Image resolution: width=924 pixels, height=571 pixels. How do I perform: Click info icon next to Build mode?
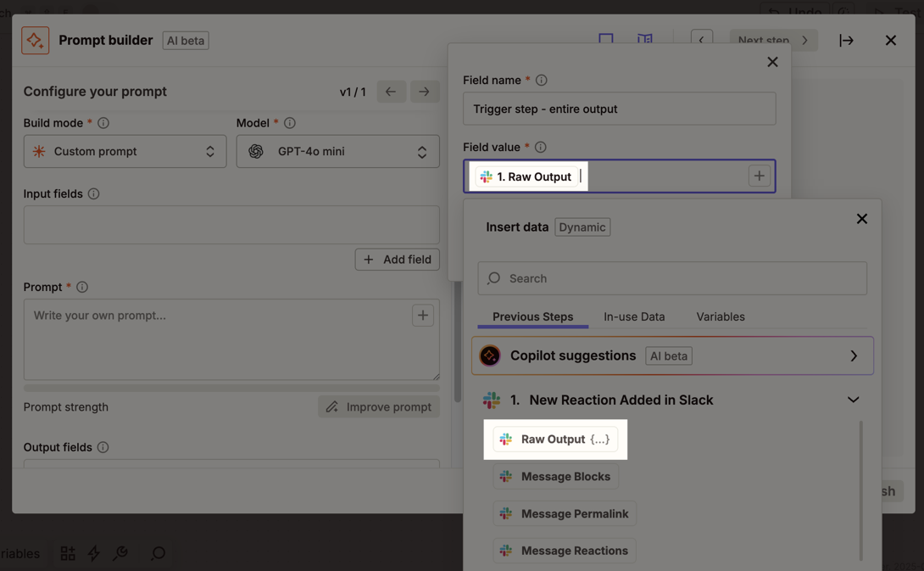(x=103, y=123)
